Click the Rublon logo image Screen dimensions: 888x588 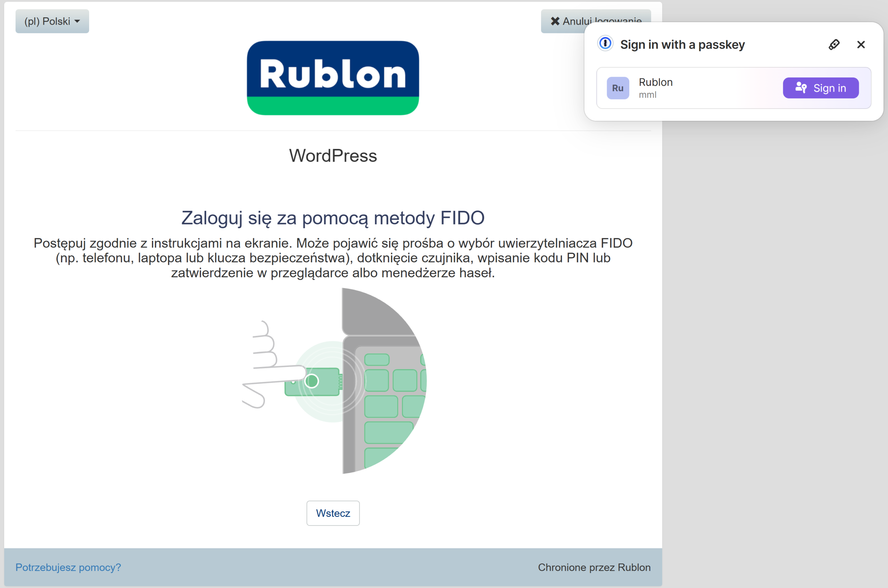pos(333,78)
